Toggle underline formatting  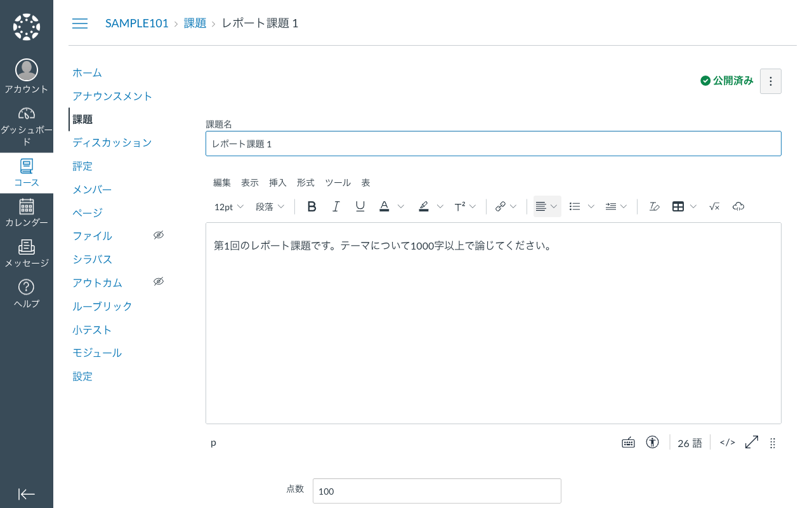(x=360, y=206)
